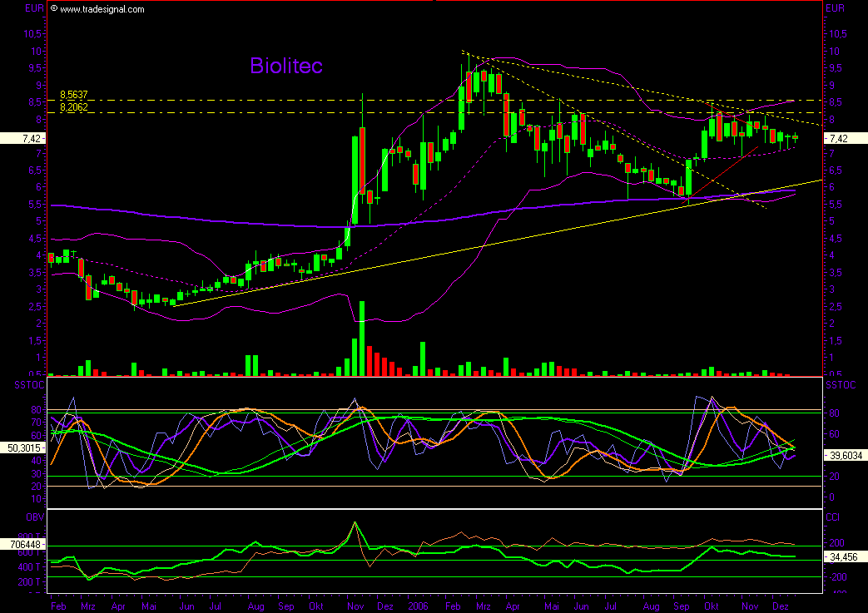This screenshot has height=613, width=868.
Task: Select the 50,3015 stochastic value tag
Action: click(22, 447)
